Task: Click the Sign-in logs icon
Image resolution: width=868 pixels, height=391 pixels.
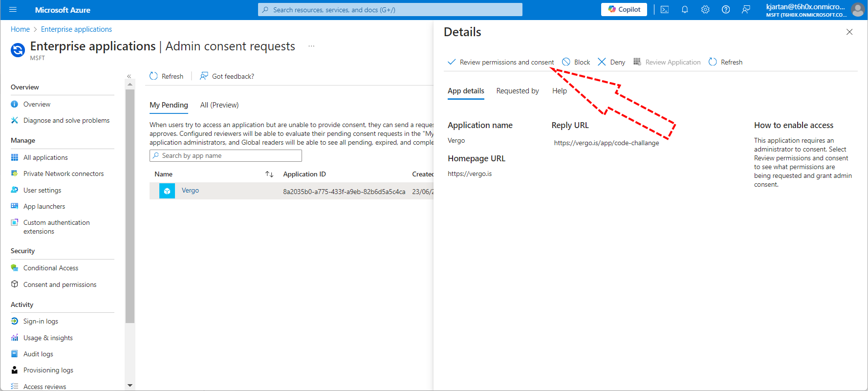Action: click(15, 321)
